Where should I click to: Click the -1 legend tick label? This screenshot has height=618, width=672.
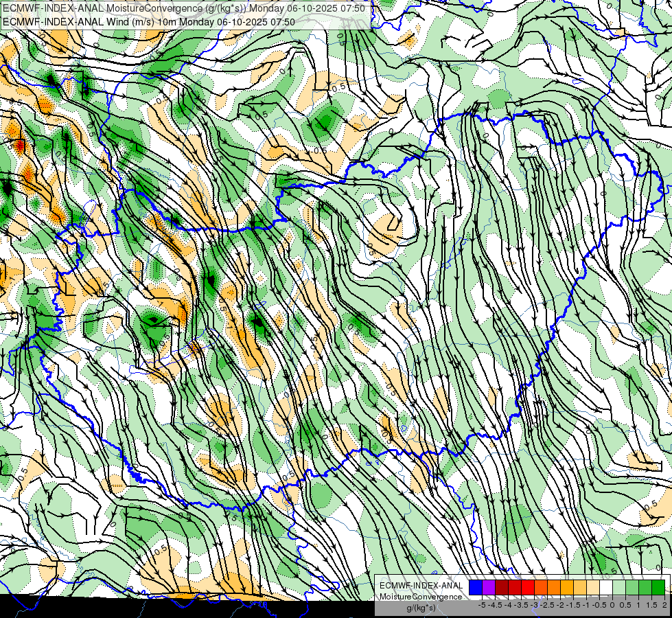pos(587,605)
